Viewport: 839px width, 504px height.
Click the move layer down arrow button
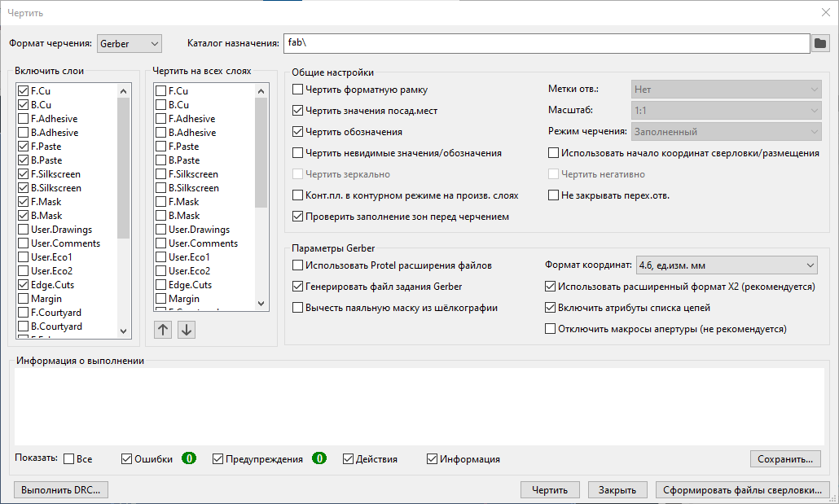coord(187,330)
